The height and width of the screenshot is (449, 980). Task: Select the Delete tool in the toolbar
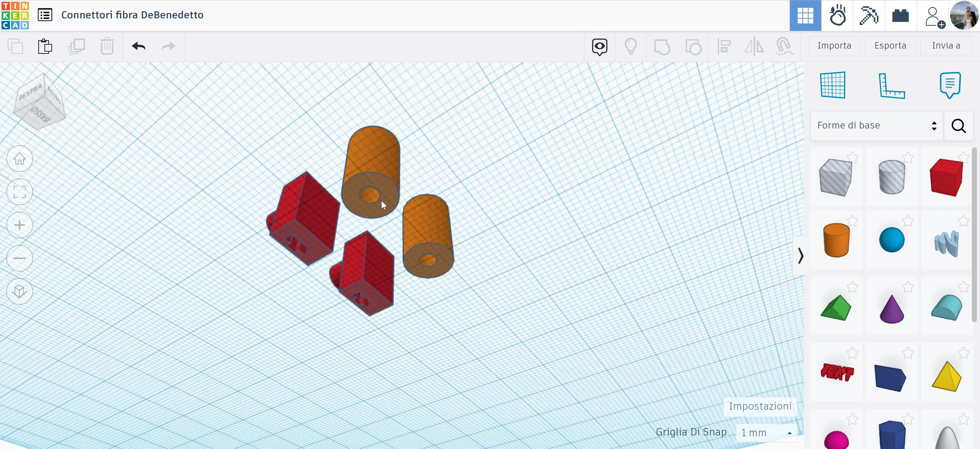click(x=108, y=46)
